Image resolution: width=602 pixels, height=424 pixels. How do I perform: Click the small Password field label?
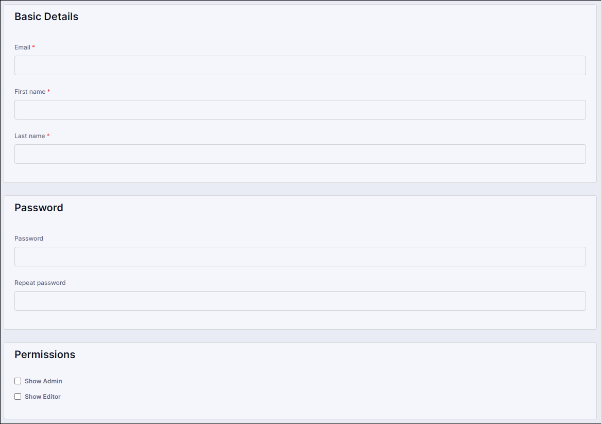point(29,238)
